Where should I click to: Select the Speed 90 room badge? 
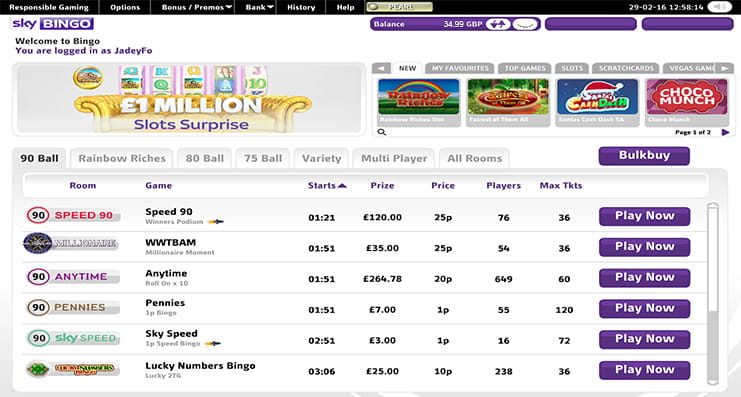tap(73, 216)
